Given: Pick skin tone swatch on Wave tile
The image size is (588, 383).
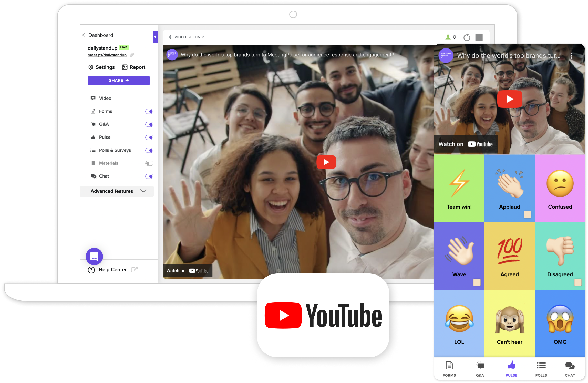Looking at the screenshot, I should coord(477,282).
